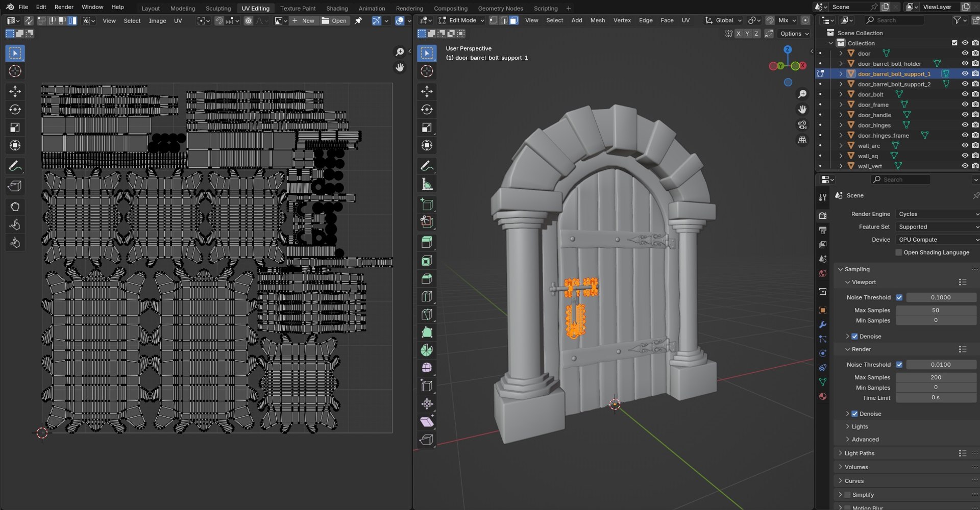Select the Add Cube tool in 3D viewport
Screen dimensions: 980x510
(x=427, y=205)
